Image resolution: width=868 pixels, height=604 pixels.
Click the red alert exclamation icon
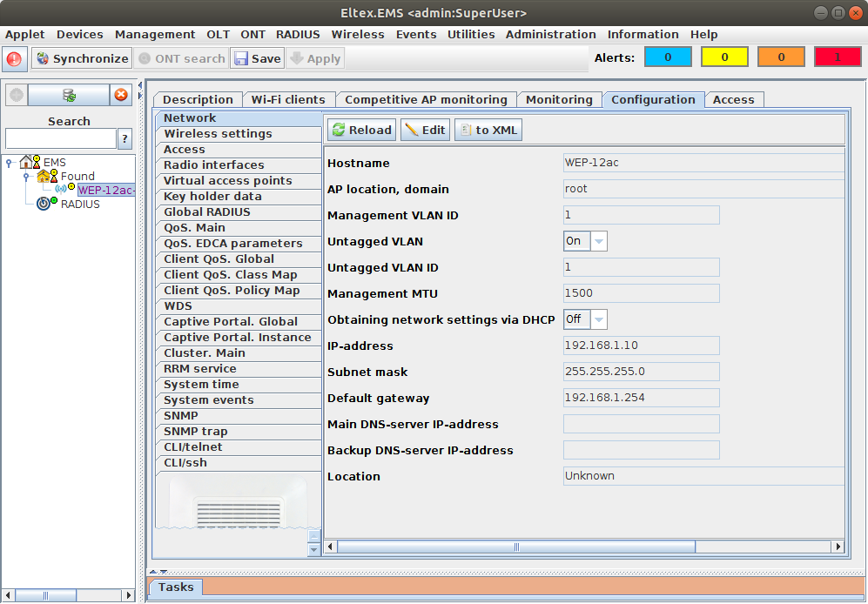click(x=15, y=59)
